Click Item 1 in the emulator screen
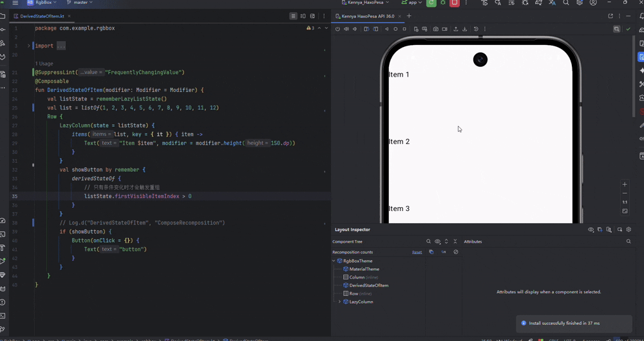This screenshot has width=644, height=341. 399,75
